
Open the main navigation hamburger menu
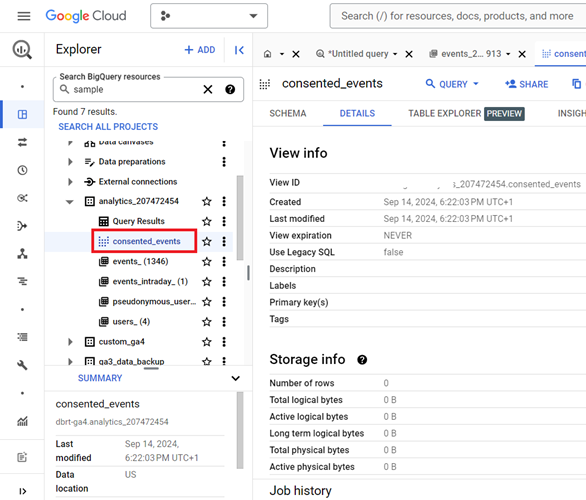24,16
